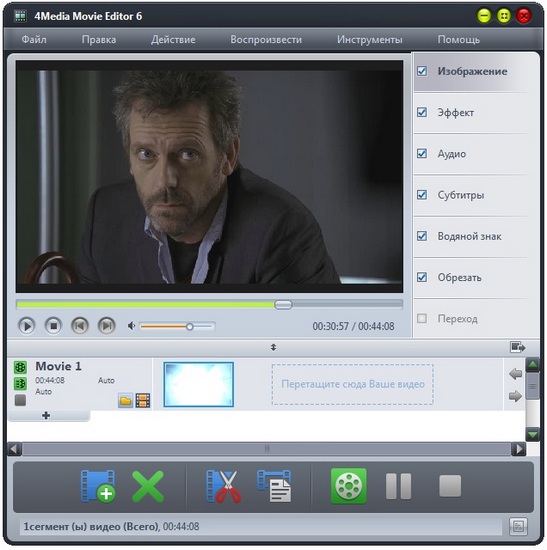Click the pause icon in bottom toolbar
The image size is (547, 550).
(398, 486)
